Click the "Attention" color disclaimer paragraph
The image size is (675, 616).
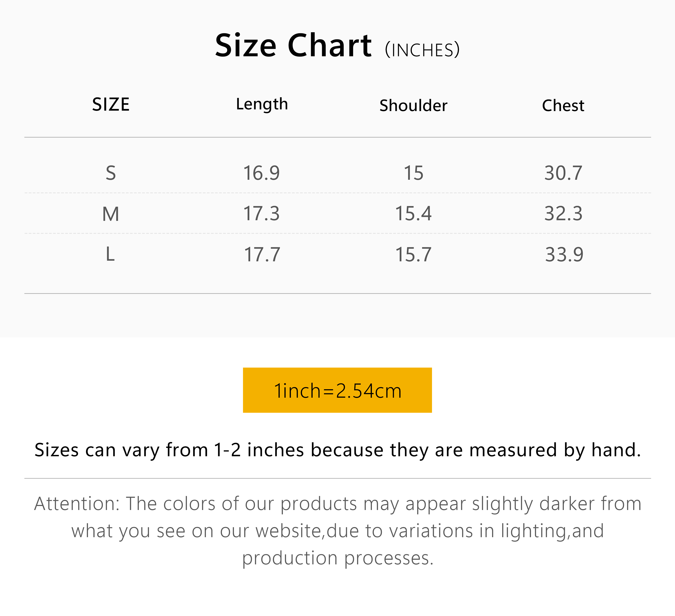337,531
